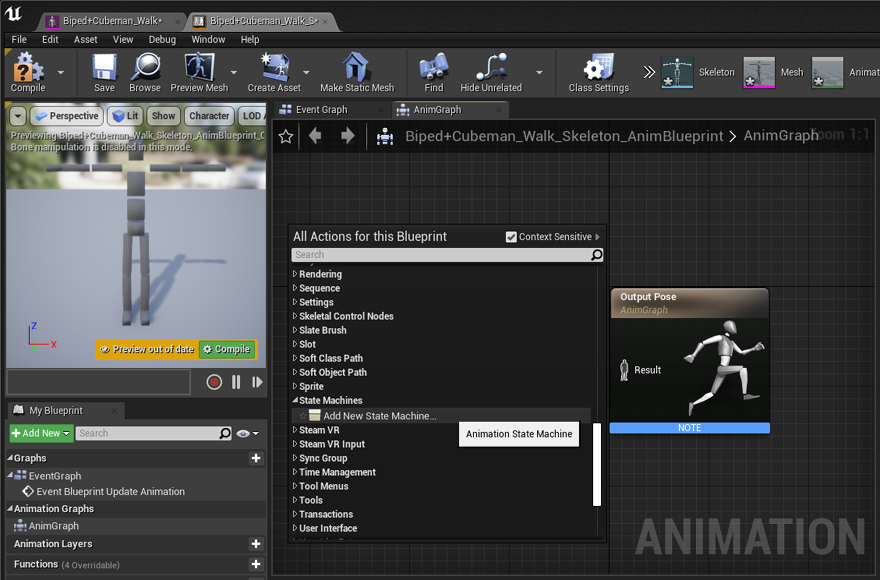This screenshot has height=580, width=880.
Task: Open the Window menu
Action: tap(208, 39)
